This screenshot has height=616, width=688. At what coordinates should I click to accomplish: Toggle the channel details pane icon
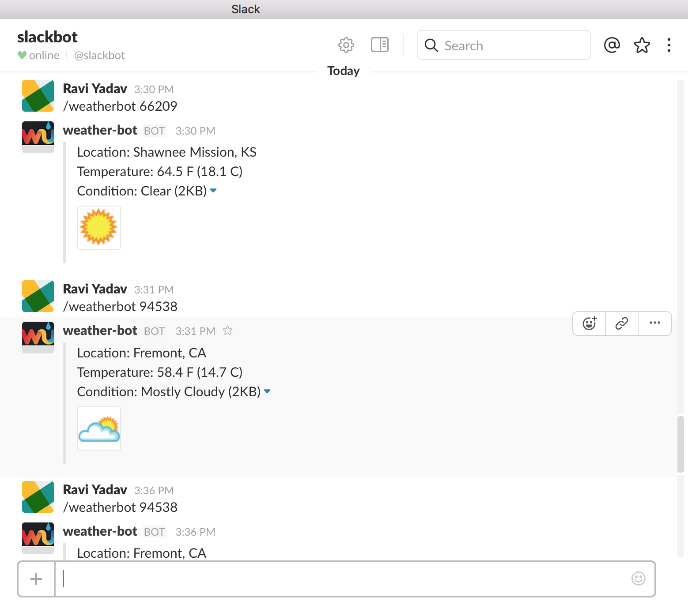(380, 45)
